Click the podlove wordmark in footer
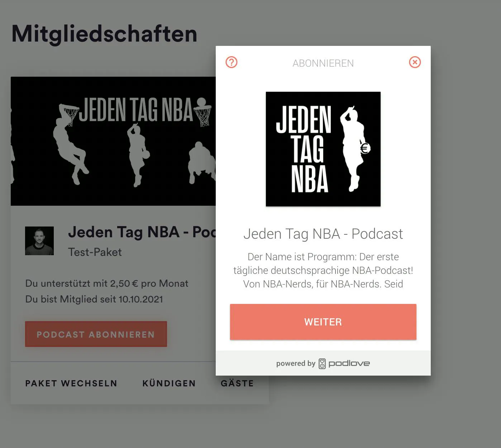 tap(349, 363)
